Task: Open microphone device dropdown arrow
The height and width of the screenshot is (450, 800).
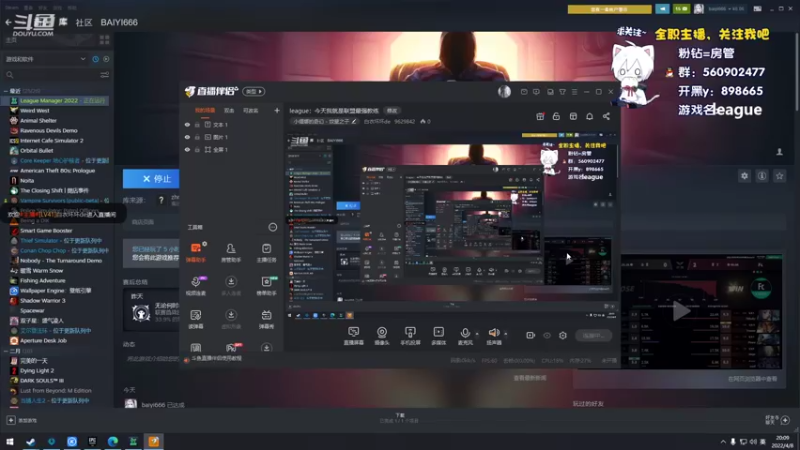Action: pos(477,334)
